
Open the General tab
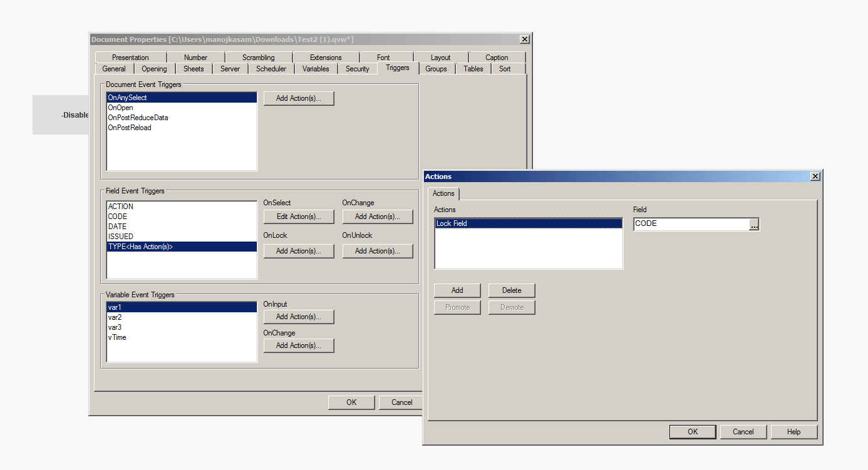tap(113, 69)
